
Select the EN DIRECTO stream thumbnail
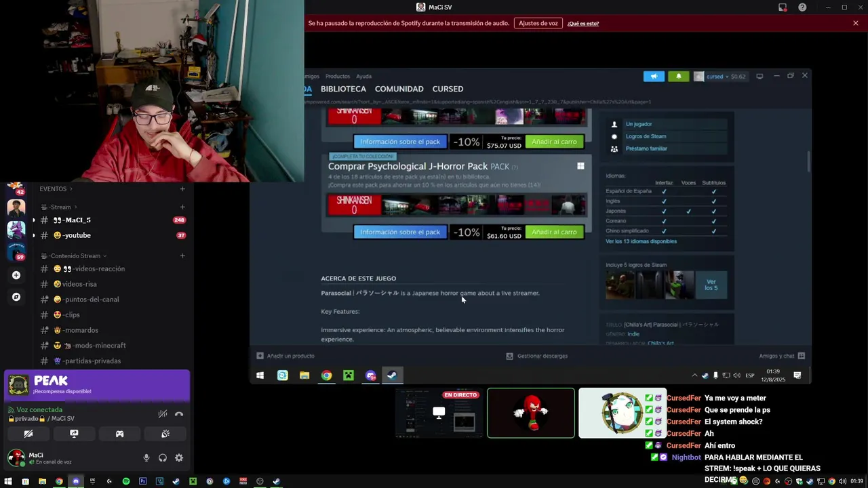pos(439,413)
